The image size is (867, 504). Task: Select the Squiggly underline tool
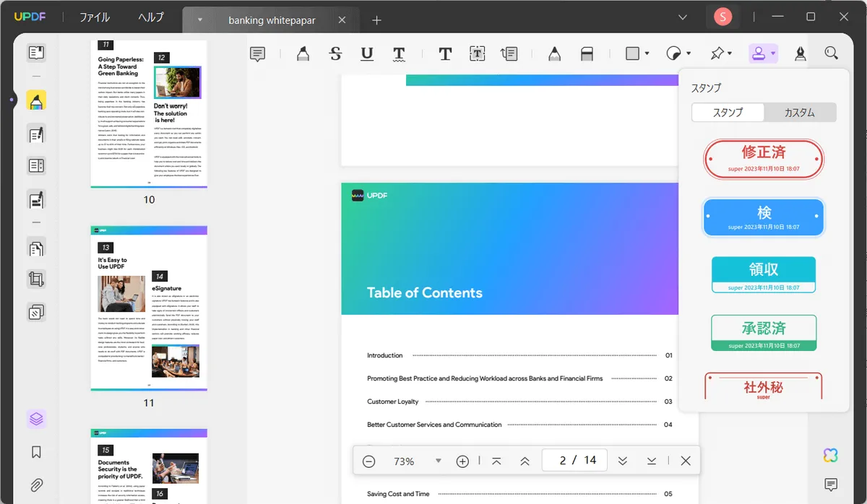pos(399,53)
